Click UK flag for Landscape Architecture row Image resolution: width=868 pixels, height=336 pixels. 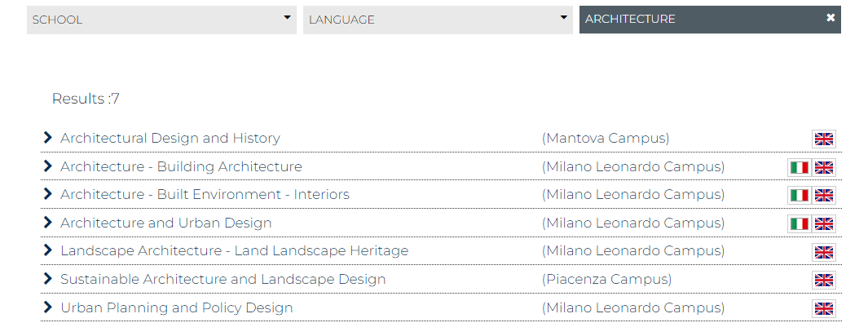click(x=824, y=252)
